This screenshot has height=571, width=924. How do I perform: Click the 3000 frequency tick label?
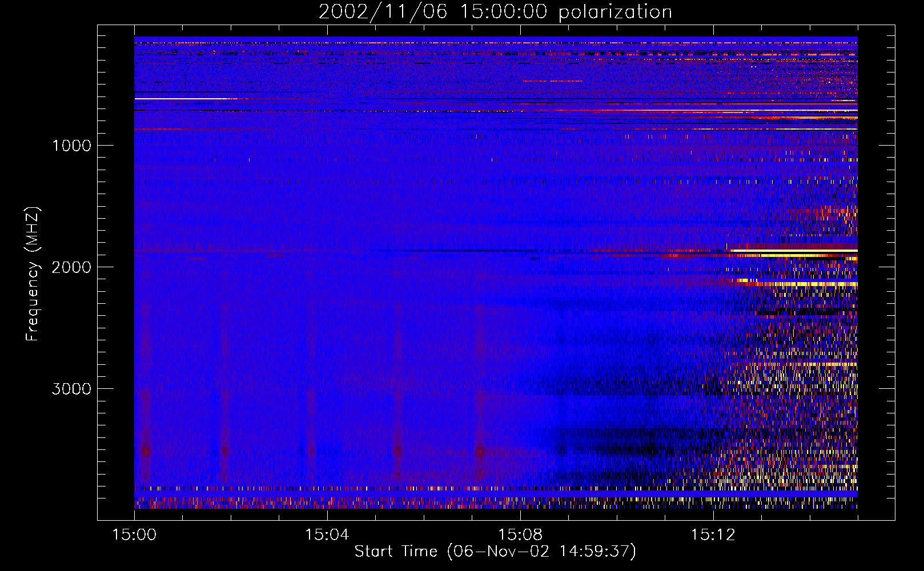tap(71, 389)
